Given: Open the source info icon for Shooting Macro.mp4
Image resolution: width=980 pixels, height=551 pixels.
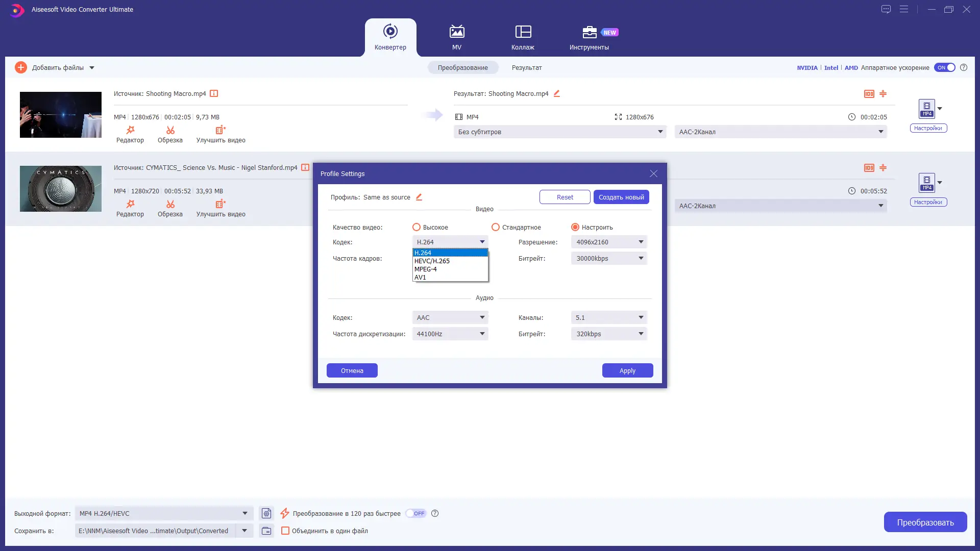Looking at the screenshot, I should 214,94.
